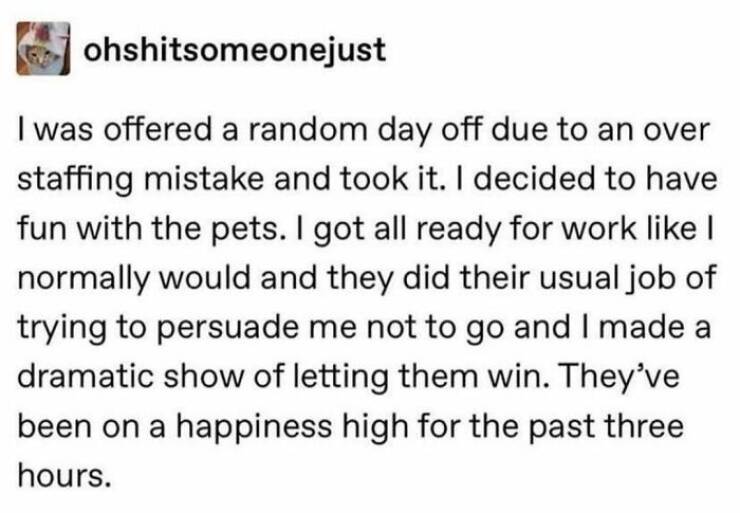Click the word "persuade" in the post
740x513 pixels.
click(227, 329)
